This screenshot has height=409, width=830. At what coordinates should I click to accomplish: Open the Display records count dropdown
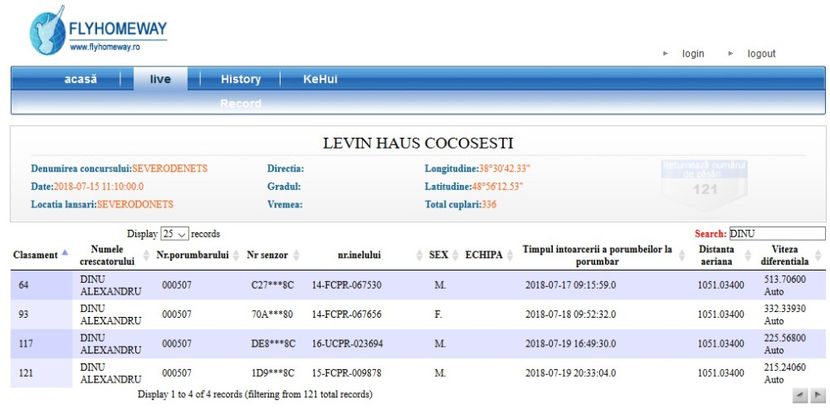175,234
